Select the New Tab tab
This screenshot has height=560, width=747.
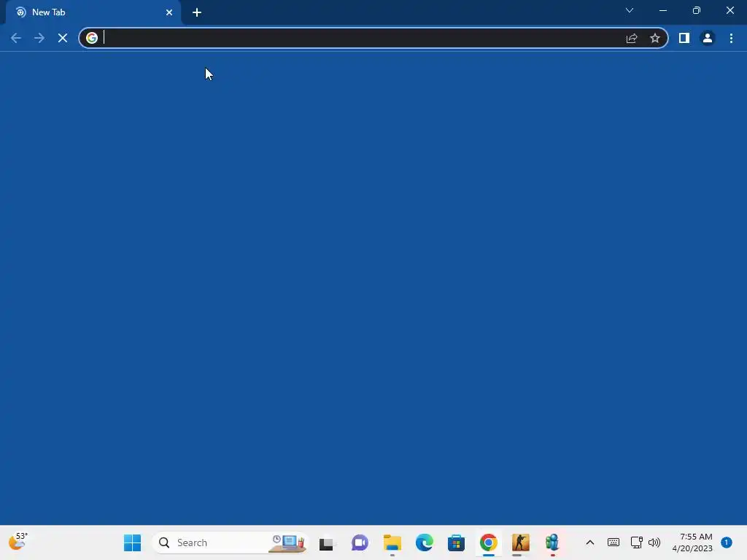(93, 12)
